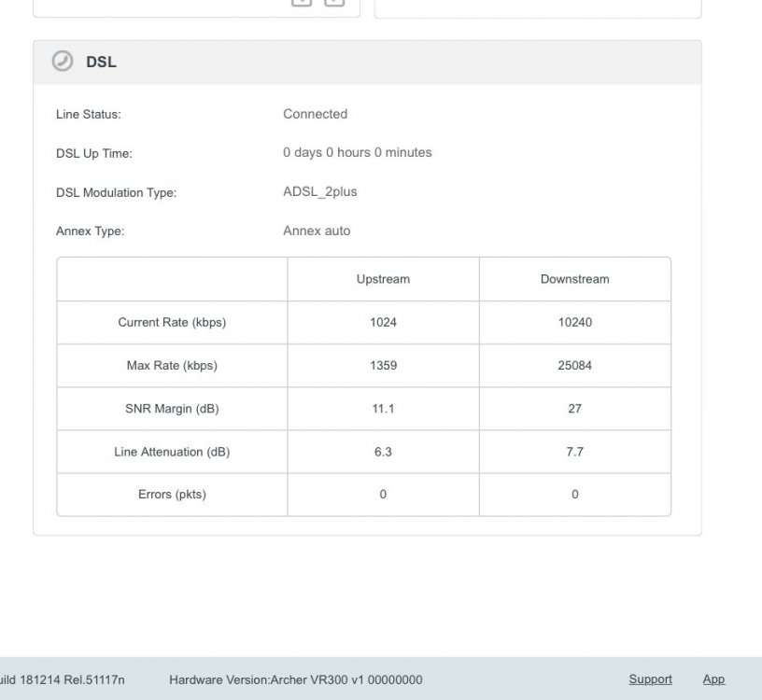
Task: Click the Max Rate (kbps) row label
Action: tap(172, 366)
